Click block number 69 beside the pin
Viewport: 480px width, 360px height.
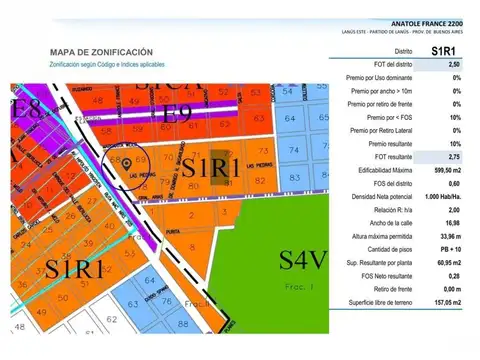point(141,159)
